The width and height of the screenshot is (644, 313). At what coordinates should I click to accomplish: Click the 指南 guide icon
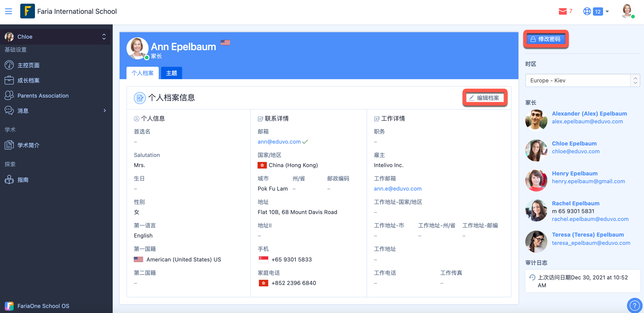coord(9,180)
